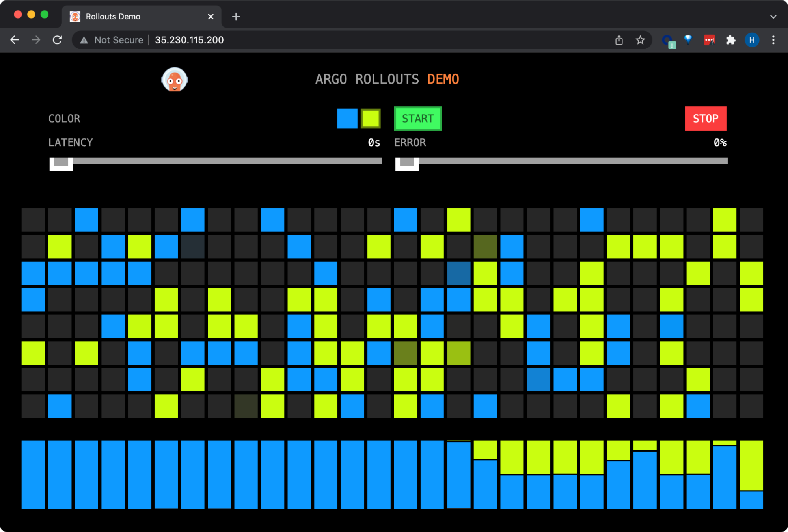The height and width of the screenshot is (532, 788).
Task: Open the profile H avatar
Action: tap(752, 40)
